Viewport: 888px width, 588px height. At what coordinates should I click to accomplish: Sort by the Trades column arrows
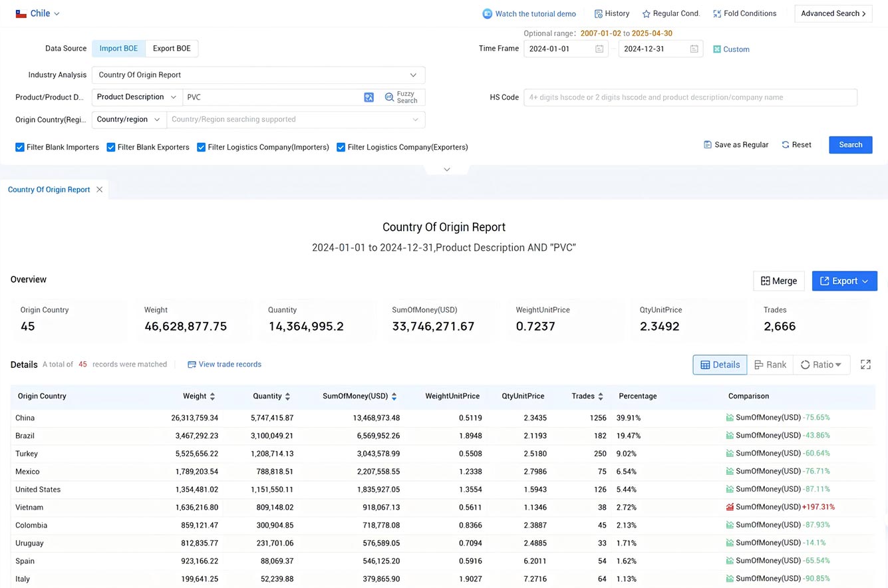pyautogui.click(x=600, y=396)
